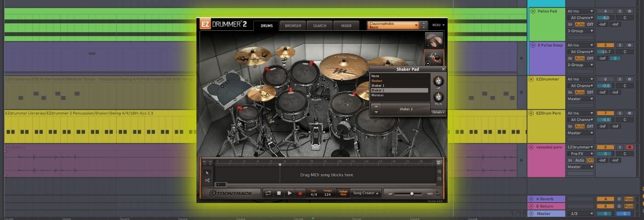The height and width of the screenshot is (220, 644).
Task: Click the song track horizontal scrollbar handle
Action: coord(221,185)
